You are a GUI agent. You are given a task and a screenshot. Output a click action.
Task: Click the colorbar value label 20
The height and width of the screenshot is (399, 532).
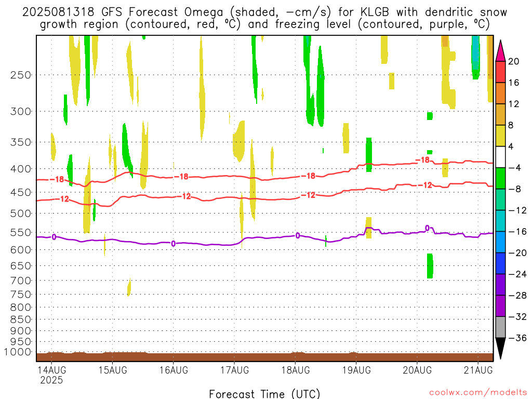[514, 61]
